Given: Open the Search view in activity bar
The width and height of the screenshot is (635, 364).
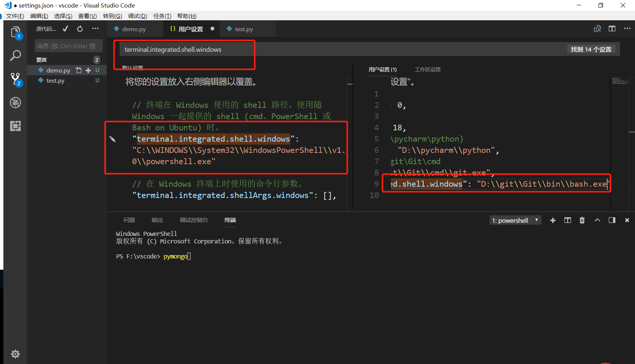Looking at the screenshot, I should pos(15,56).
